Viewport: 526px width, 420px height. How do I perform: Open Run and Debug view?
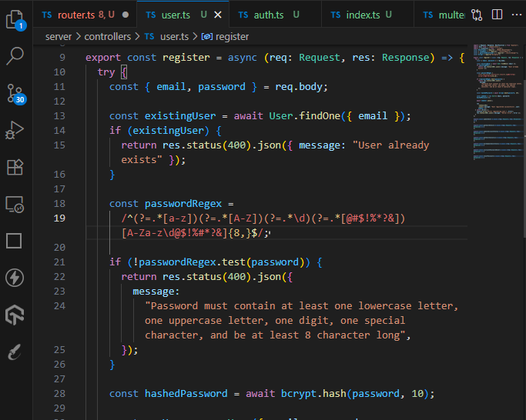[15, 130]
